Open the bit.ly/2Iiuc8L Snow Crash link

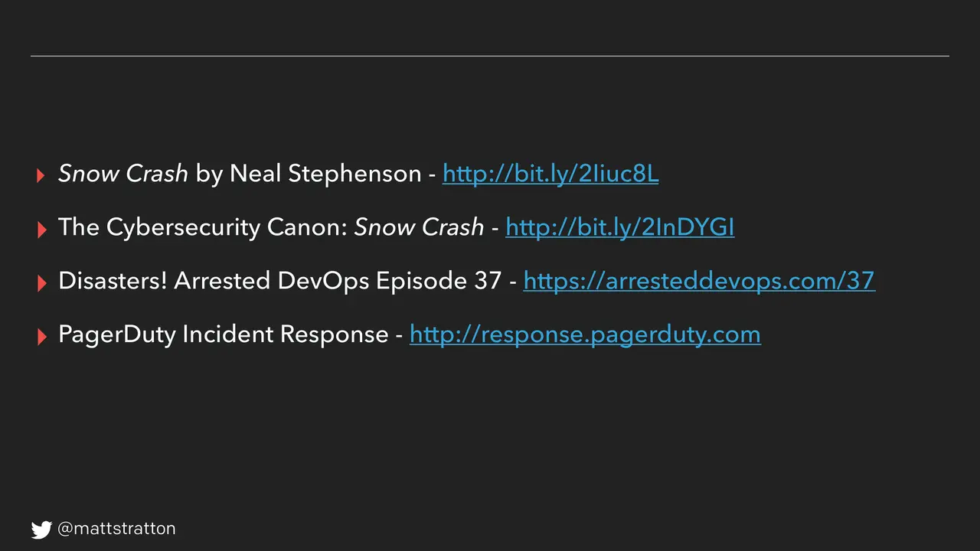[x=550, y=174]
